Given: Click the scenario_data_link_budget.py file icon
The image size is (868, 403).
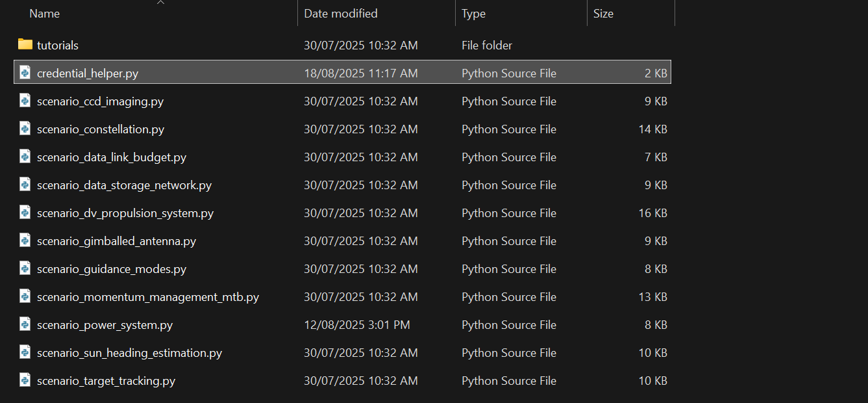Looking at the screenshot, I should 25,157.
